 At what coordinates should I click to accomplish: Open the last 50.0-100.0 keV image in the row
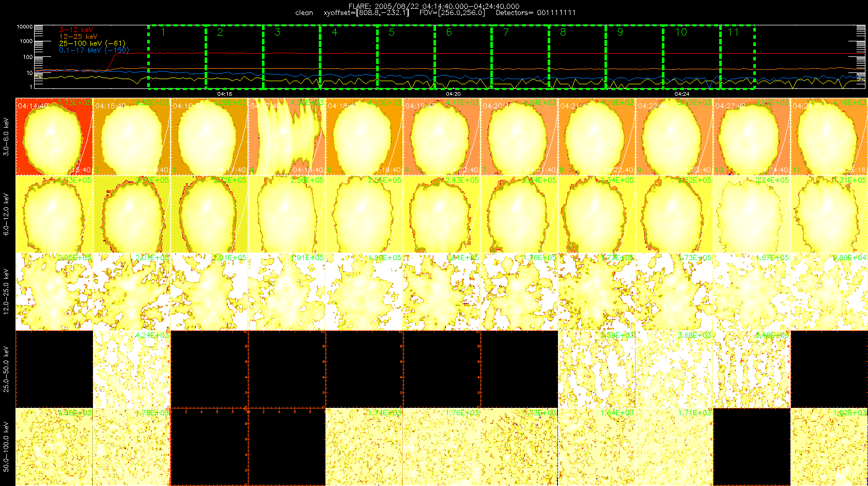829,447
